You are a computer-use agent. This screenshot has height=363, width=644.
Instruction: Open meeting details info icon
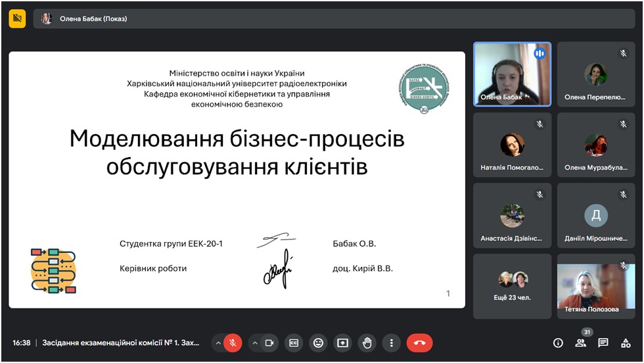click(x=558, y=343)
